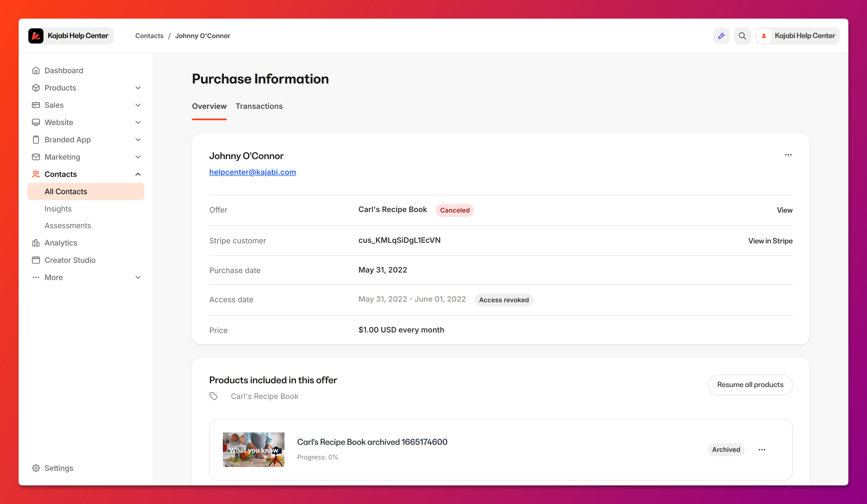Expand the Marketing chevron
867x504 pixels.
[138, 157]
